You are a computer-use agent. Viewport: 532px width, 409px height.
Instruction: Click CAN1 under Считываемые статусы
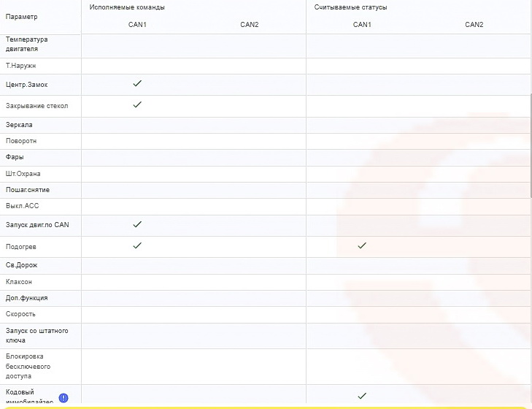click(x=362, y=24)
